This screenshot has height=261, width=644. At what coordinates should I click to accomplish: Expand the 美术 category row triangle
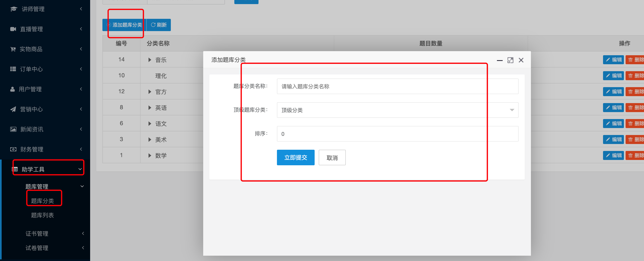[150, 140]
